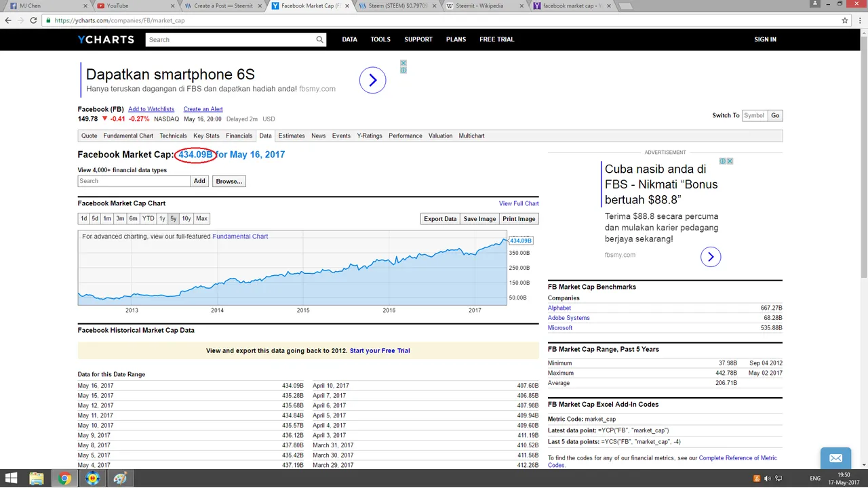
Task: Select the 1y chart range
Action: pos(162,219)
